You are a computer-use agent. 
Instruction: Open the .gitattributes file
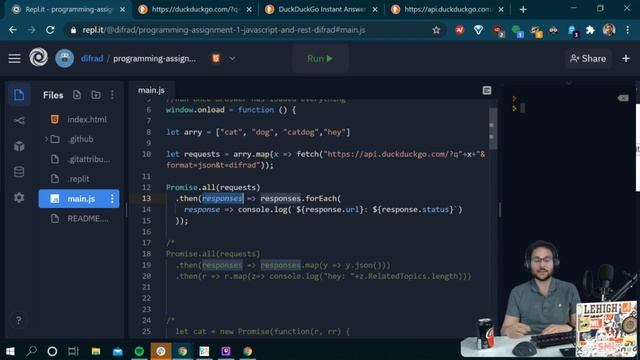pyautogui.click(x=79, y=159)
